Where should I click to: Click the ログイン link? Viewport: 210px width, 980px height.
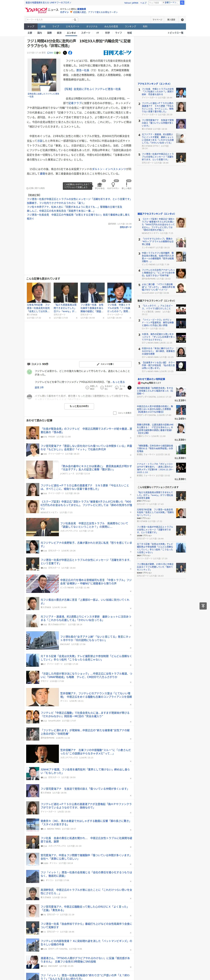(64, 12)
